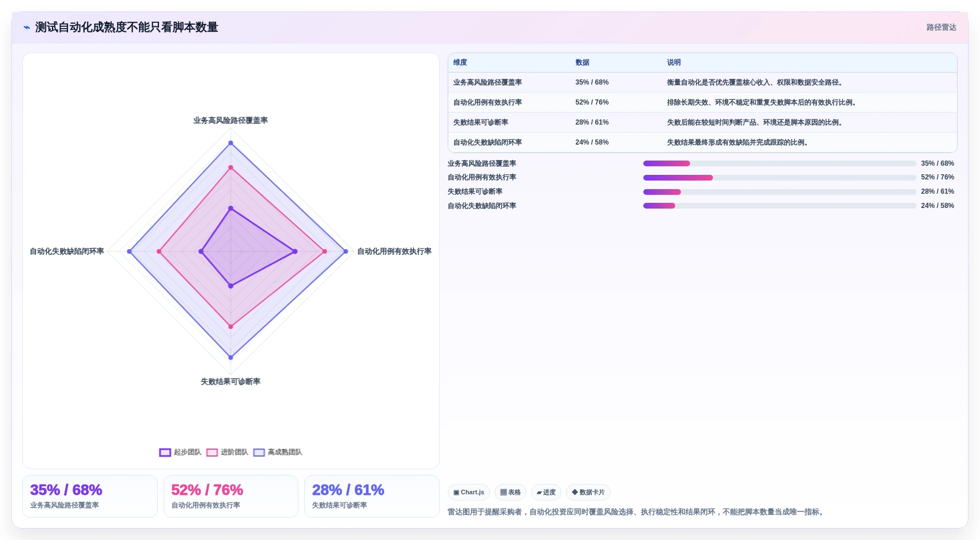
Task: Click description 衡量自动化是否优先覆盖核心收入
Action: coord(755,83)
